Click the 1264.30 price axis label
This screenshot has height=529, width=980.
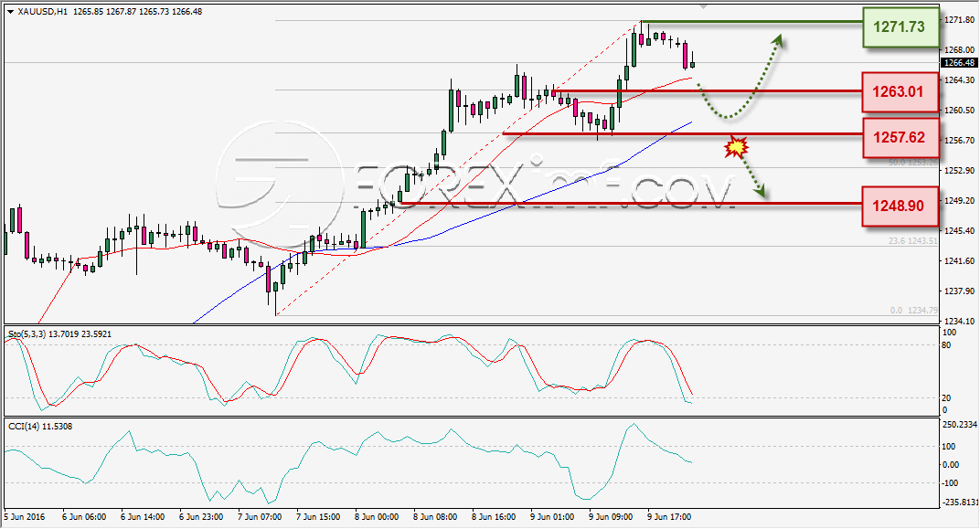click(x=959, y=79)
